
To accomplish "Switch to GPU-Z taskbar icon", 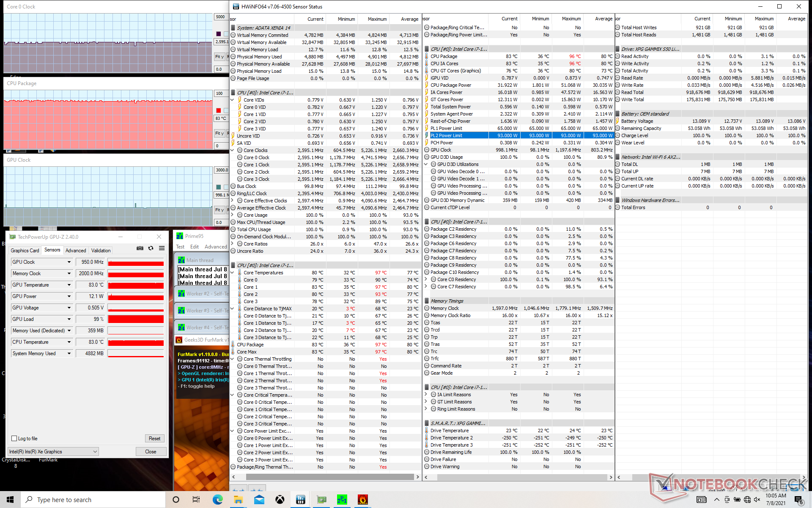I will pos(321,500).
